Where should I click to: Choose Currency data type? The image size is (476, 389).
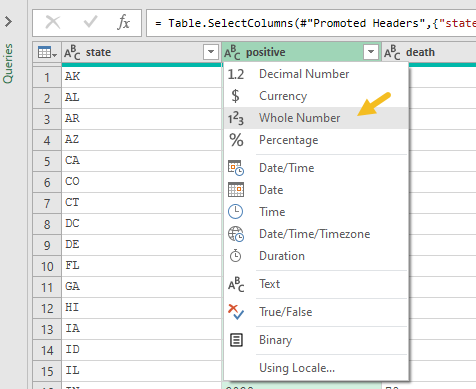coord(316,96)
